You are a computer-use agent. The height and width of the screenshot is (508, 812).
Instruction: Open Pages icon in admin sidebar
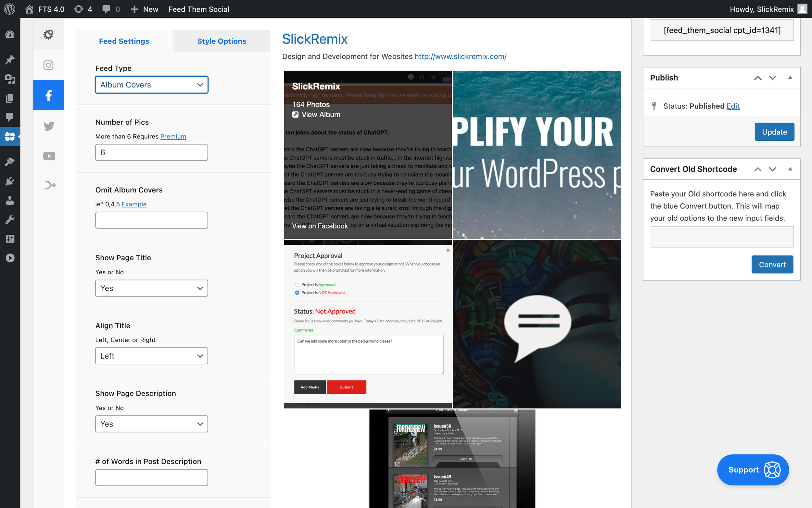(x=10, y=98)
